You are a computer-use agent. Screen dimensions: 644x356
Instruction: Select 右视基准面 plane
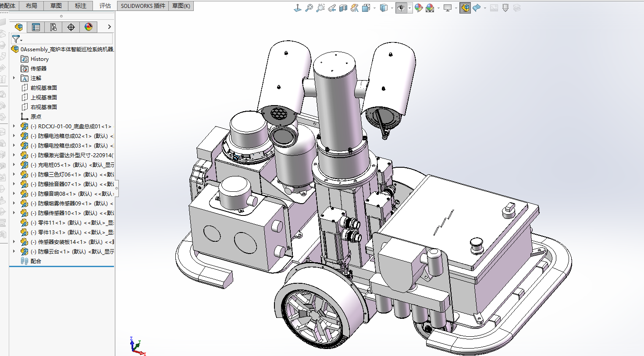(x=39, y=107)
